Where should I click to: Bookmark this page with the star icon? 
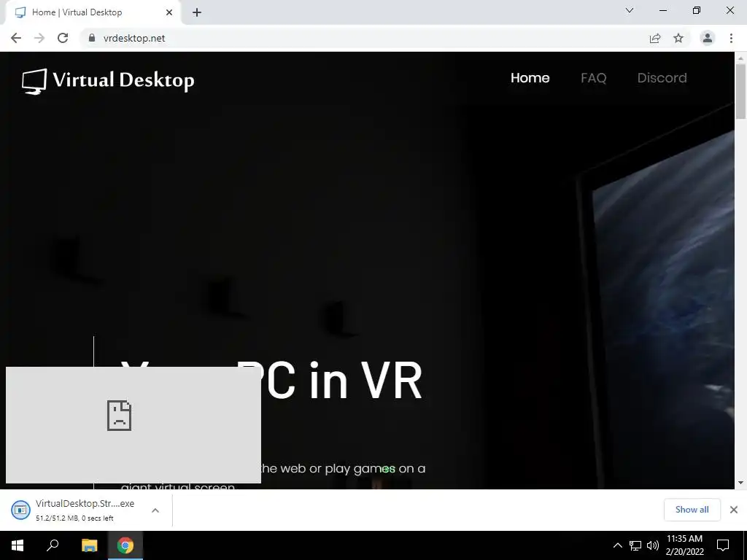point(678,38)
